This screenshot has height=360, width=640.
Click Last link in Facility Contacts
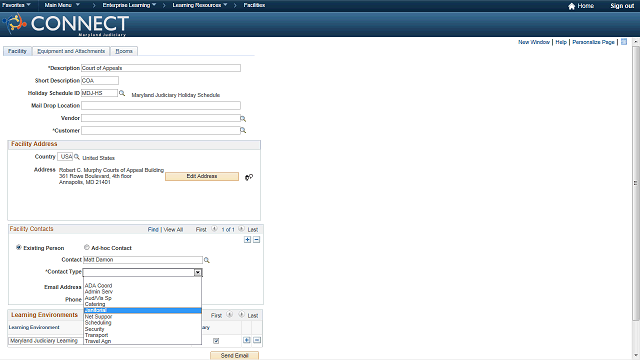click(253, 229)
